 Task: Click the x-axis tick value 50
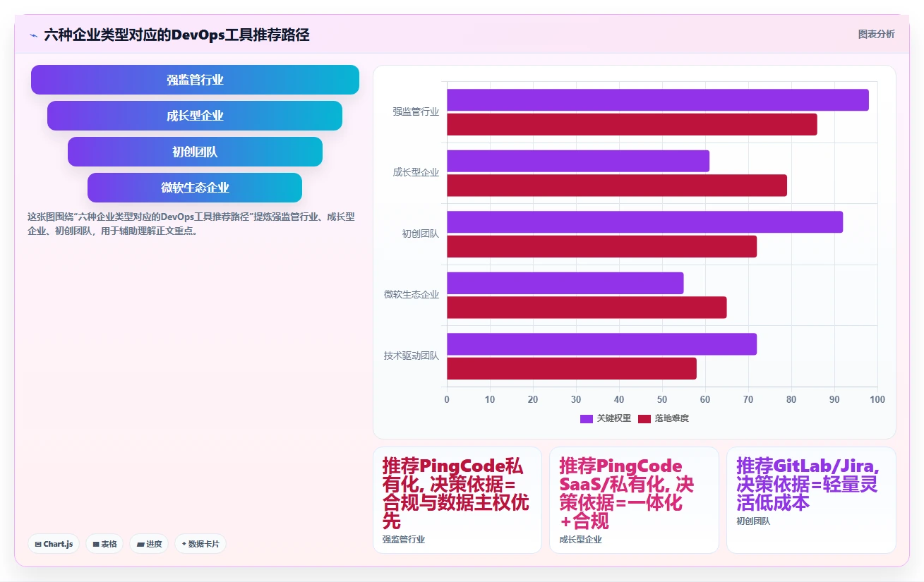coord(662,400)
